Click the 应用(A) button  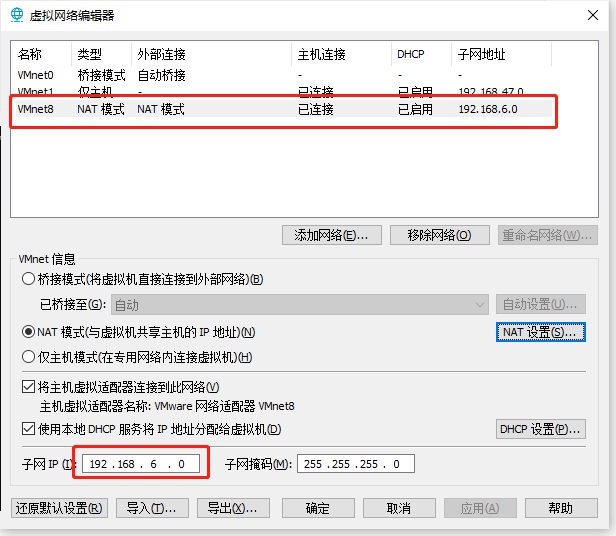480,508
